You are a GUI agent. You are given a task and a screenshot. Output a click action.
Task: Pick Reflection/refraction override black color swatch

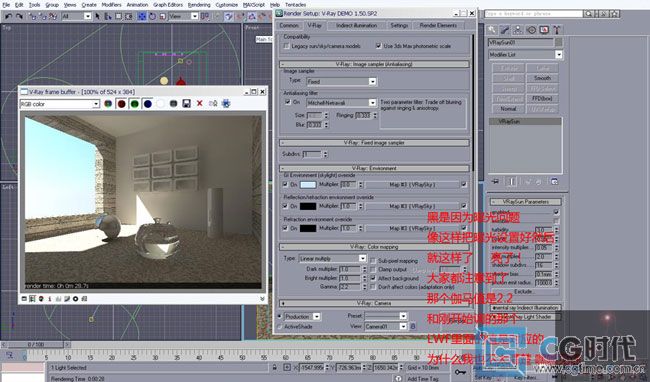[x=308, y=206]
